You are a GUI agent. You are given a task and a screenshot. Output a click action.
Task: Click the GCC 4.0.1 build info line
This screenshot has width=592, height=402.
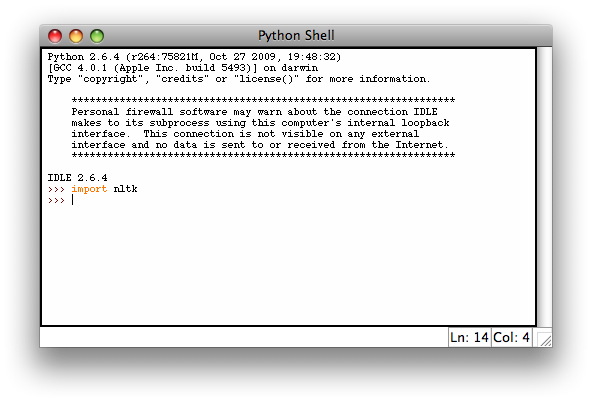[x=183, y=68]
